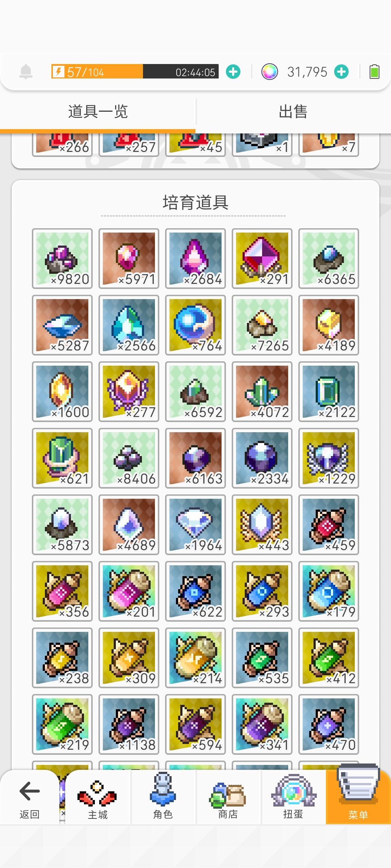The height and width of the screenshot is (868, 391).
Task: Go back with the 返回 button
Action: click(x=29, y=799)
